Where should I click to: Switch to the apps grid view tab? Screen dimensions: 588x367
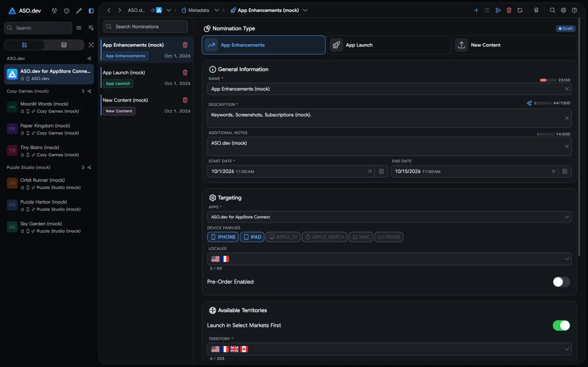pyautogui.click(x=24, y=45)
